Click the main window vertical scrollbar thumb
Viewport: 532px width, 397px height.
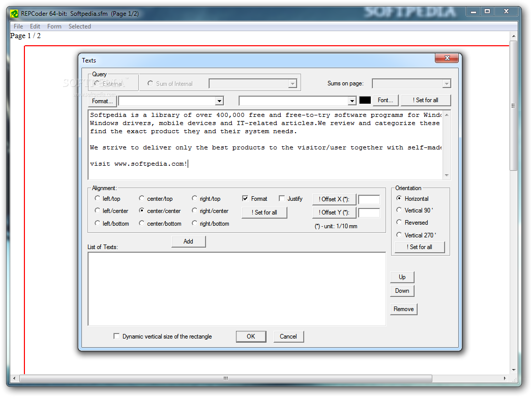(x=514, y=106)
